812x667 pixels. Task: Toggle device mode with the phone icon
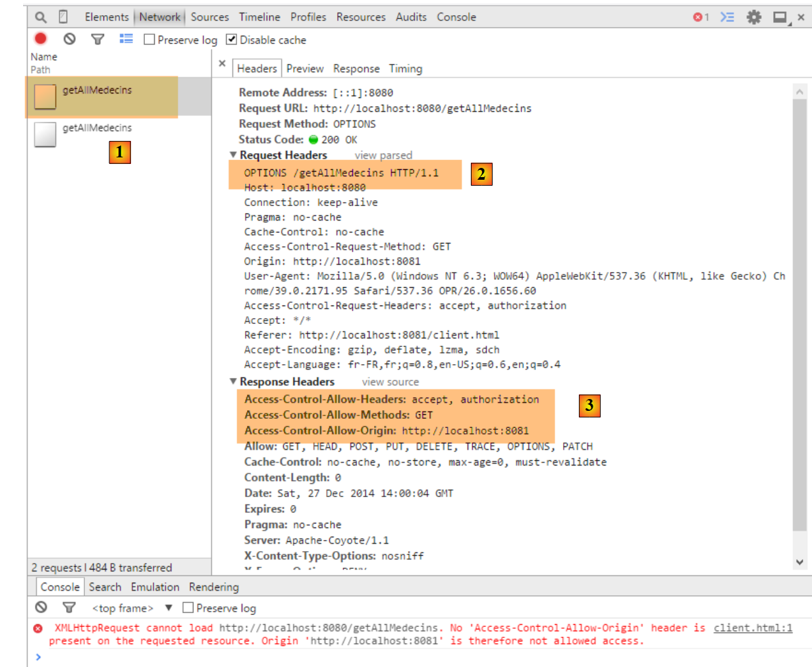[63, 17]
